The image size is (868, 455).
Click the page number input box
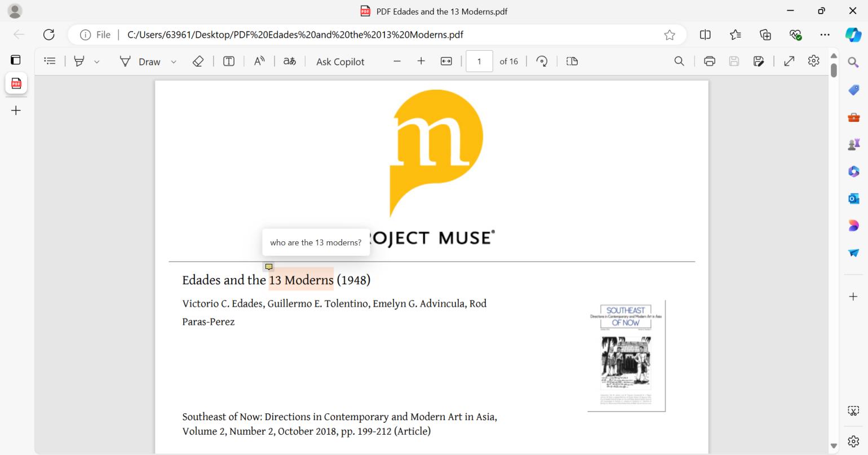[x=480, y=61]
